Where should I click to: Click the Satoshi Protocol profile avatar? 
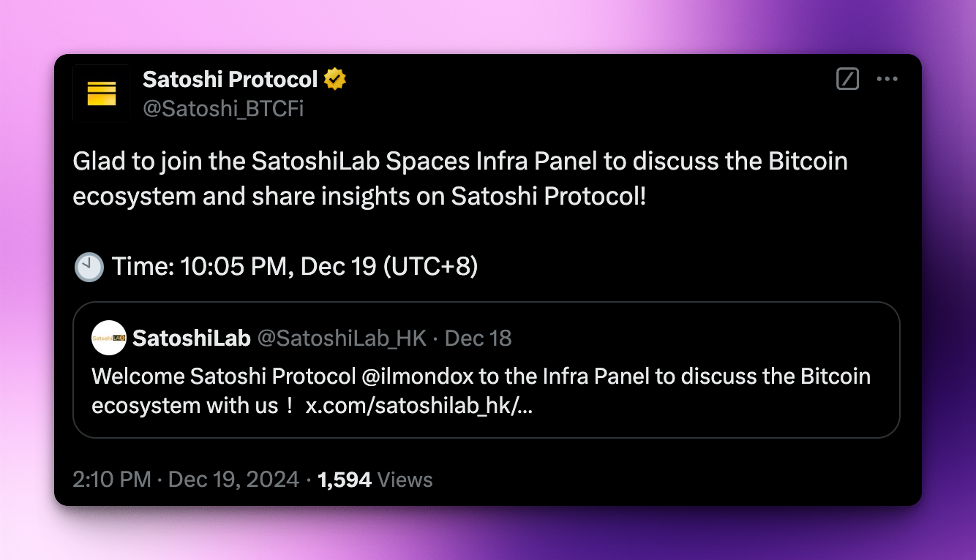[102, 93]
